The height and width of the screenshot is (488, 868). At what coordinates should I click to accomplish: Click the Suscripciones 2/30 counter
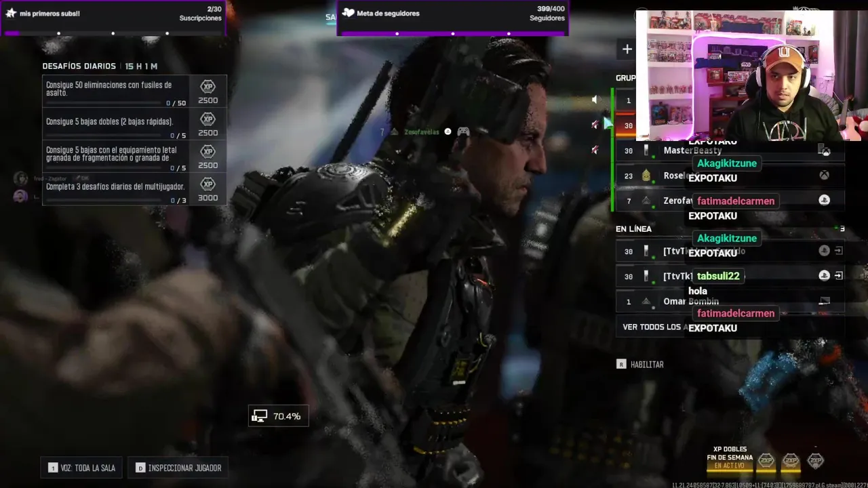coord(200,14)
